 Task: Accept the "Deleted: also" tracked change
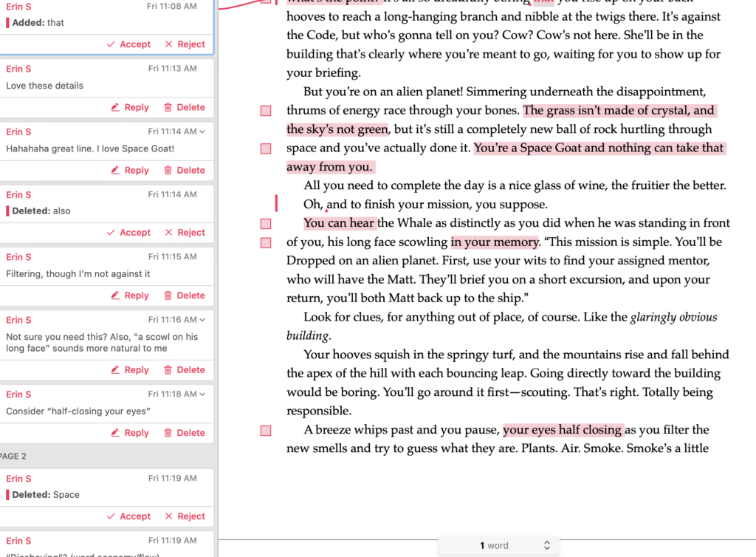point(128,233)
